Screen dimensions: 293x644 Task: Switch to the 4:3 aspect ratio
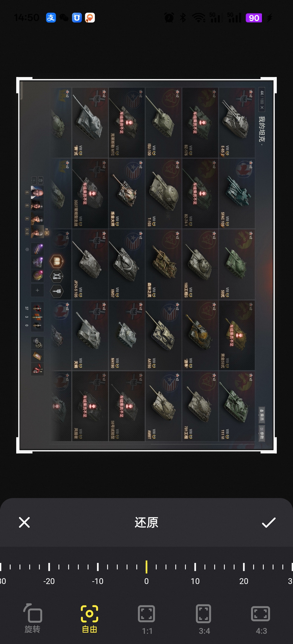(261, 619)
